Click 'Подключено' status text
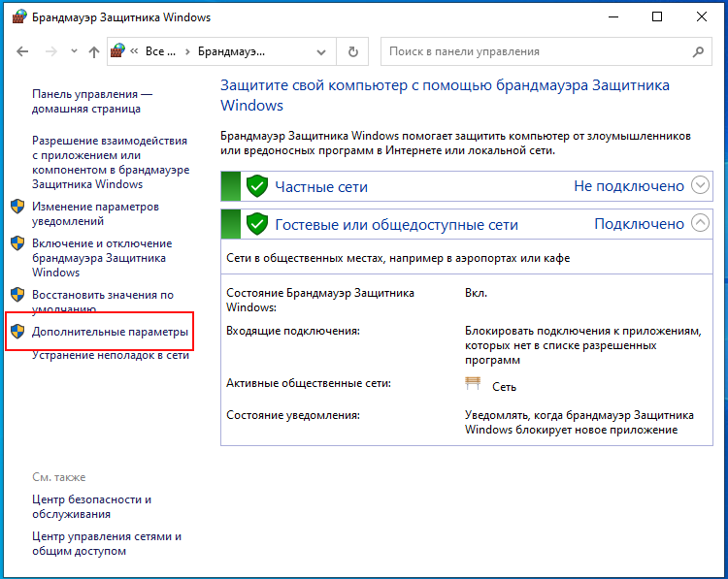 tap(640, 224)
